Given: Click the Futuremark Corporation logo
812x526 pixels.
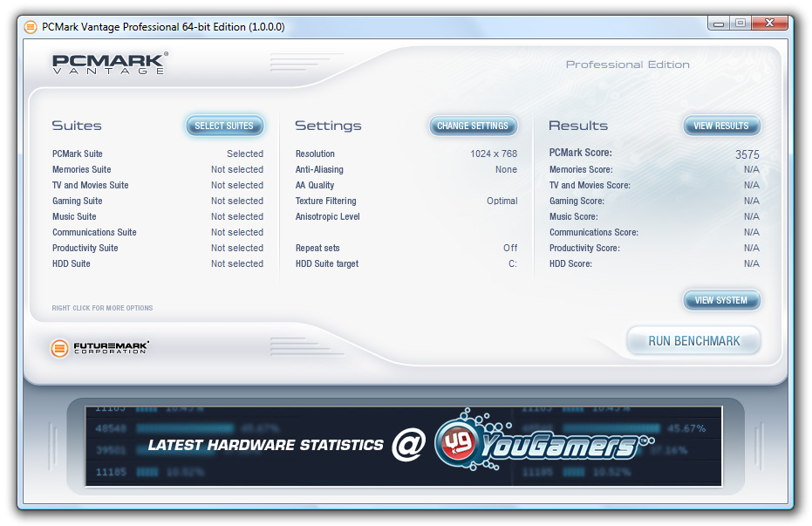Looking at the screenshot, I should click(x=99, y=348).
